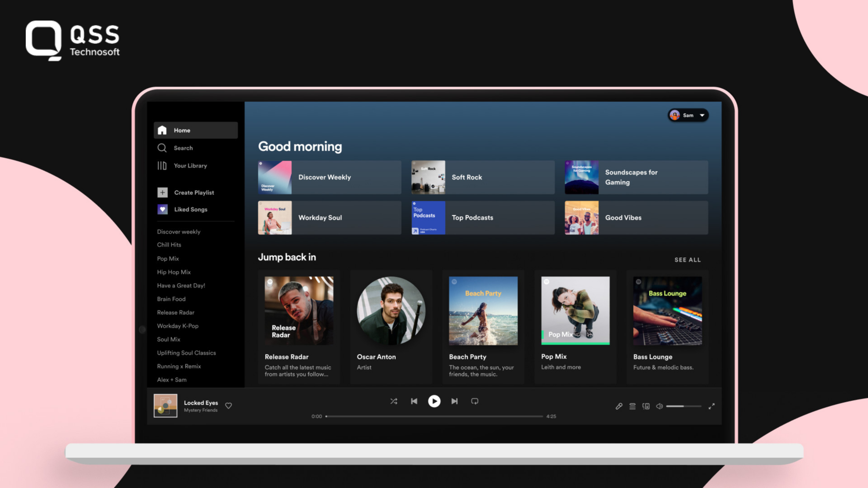This screenshot has height=488, width=868.
Task: Open Mystery Friends artist link
Action: tap(201, 410)
